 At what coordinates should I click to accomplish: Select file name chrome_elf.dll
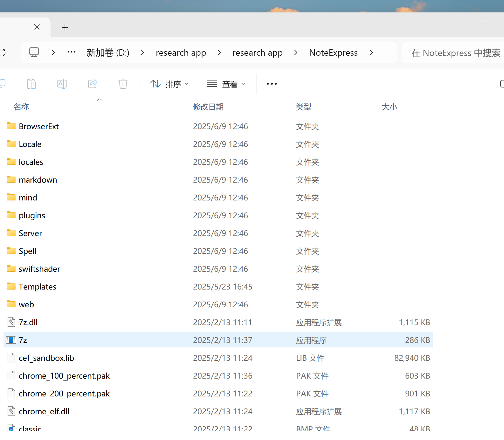coord(44,411)
